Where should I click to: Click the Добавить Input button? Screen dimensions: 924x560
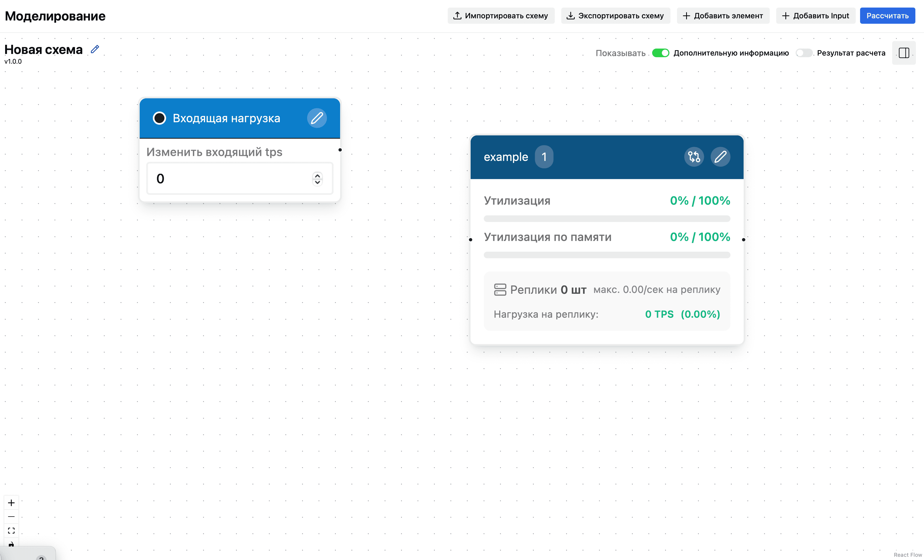point(815,16)
